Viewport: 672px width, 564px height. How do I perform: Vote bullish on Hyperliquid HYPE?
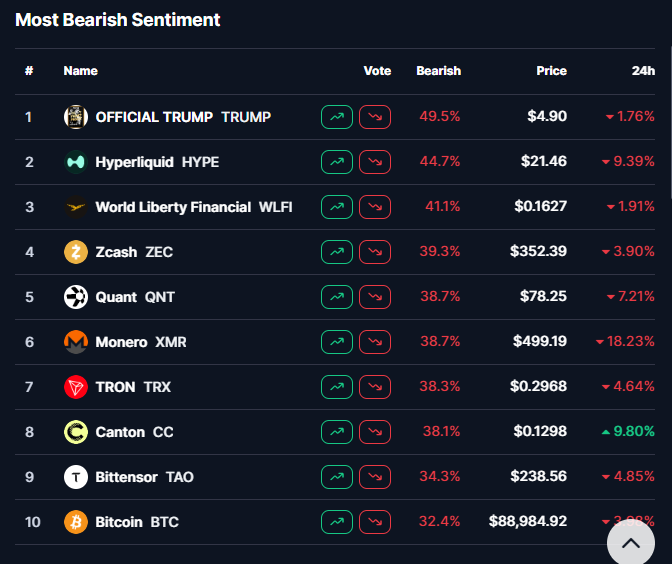(x=337, y=162)
